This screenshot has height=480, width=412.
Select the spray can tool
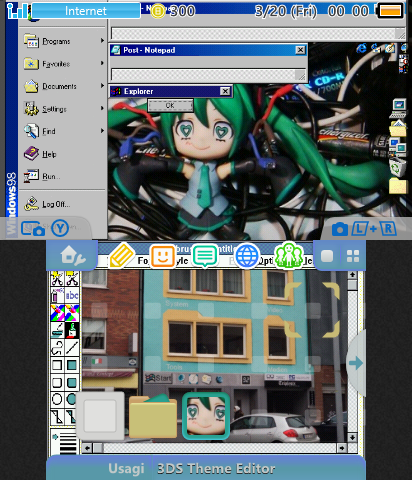pos(57,295)
